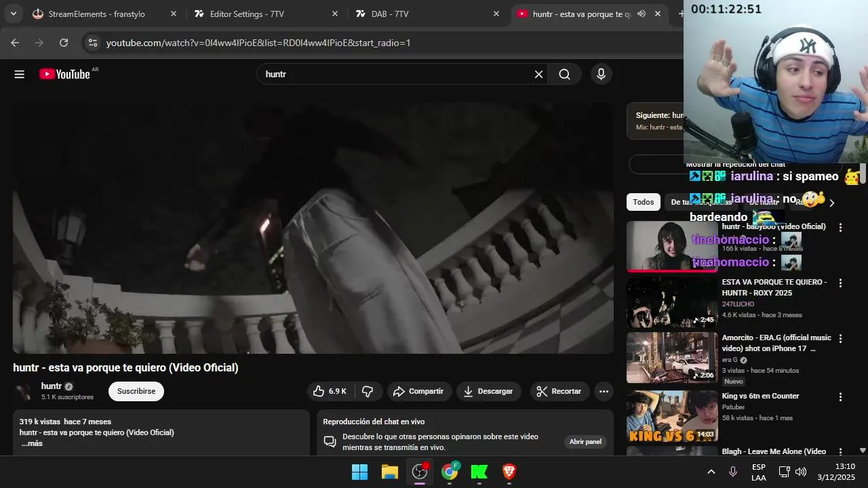The image size is (868, 488).
Task: Open more actions ellipsis under the video
Action: pyautogui.click(x=604, y=391)
